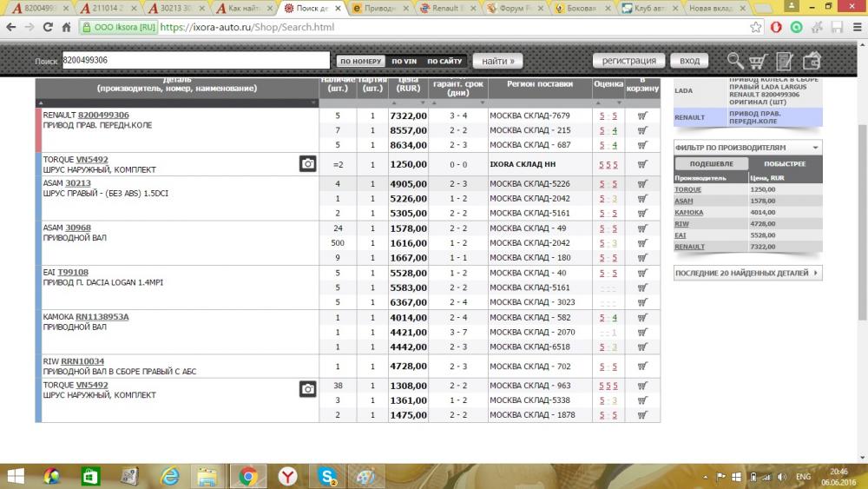Add 8557,00 price row to cart
Viewport: 868px width, 489px height.
[x=642, y=130]
